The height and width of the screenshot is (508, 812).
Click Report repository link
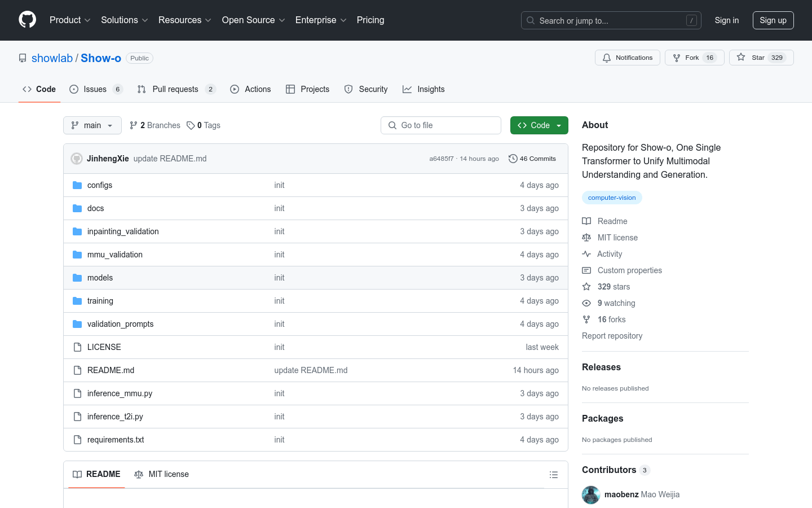tap(612, 336)
